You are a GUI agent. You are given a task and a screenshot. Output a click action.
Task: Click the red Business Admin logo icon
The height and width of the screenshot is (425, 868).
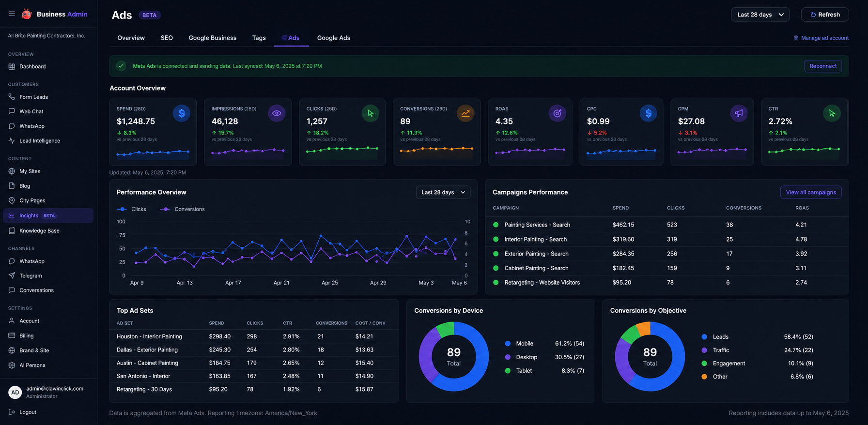[27, 14]
